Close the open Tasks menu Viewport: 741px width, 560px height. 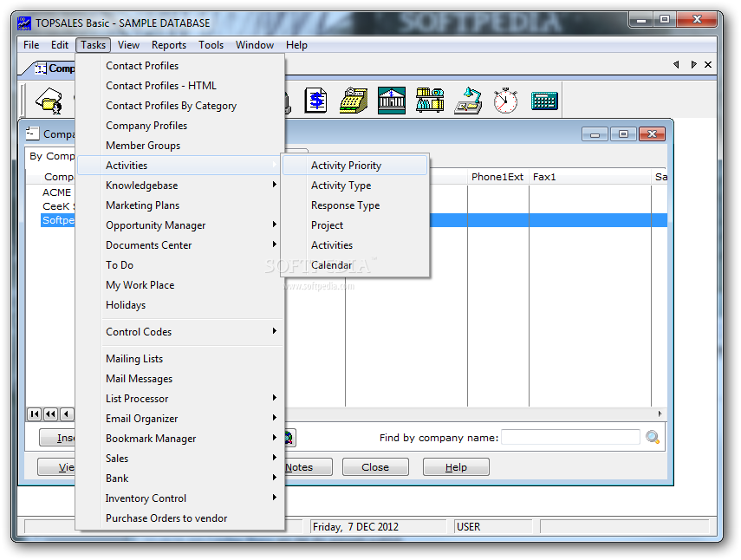click(x=93, y=45)
